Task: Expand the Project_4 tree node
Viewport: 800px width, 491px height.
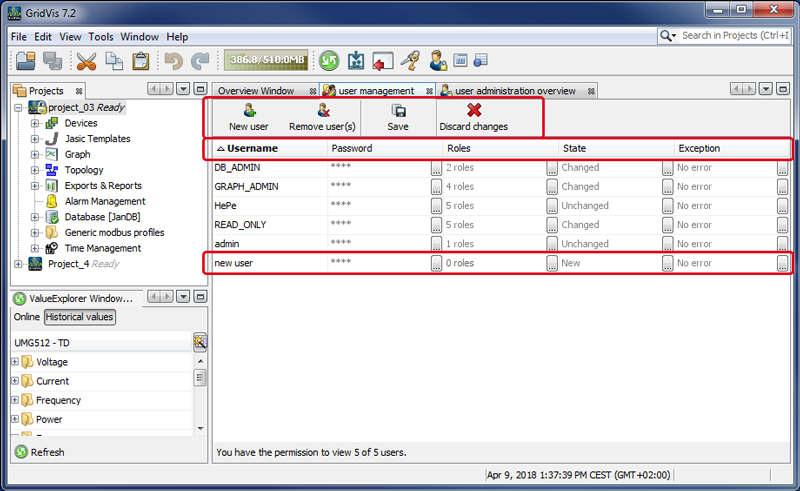Action: pyautogui.click(x=19, y=264)
